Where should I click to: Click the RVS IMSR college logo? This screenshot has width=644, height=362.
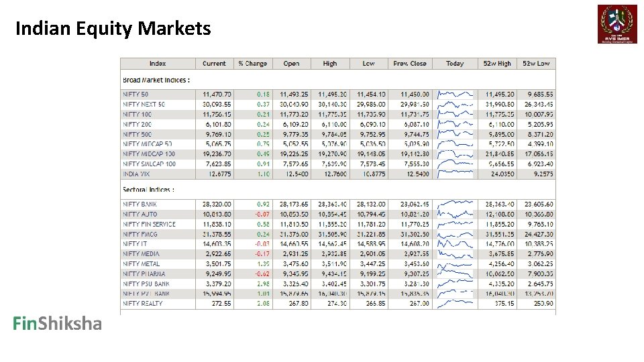(617, 24)
